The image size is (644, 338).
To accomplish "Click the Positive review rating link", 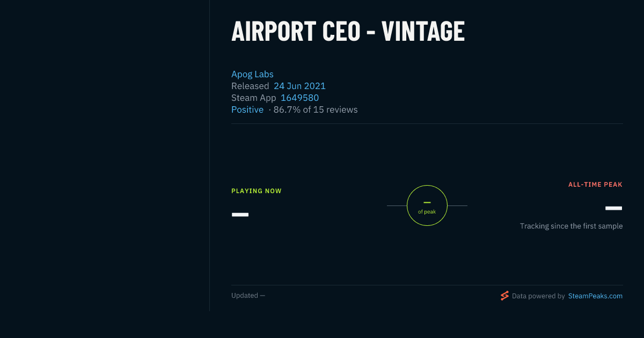I will tap(247, 109).
